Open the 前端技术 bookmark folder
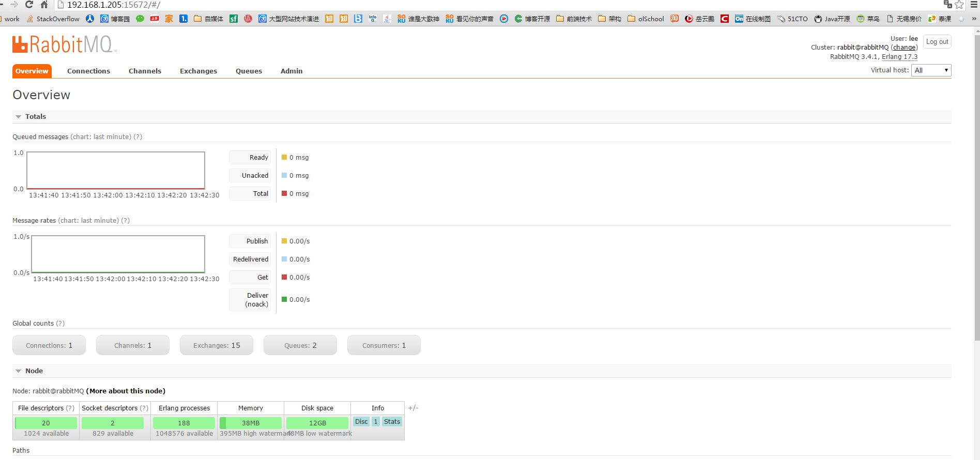The image size is (980, 460). [x=574, y=19]
